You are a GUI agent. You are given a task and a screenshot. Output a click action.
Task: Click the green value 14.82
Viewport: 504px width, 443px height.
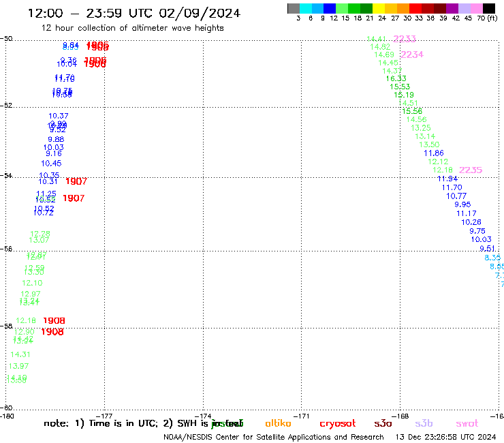[x=380, y=47]
